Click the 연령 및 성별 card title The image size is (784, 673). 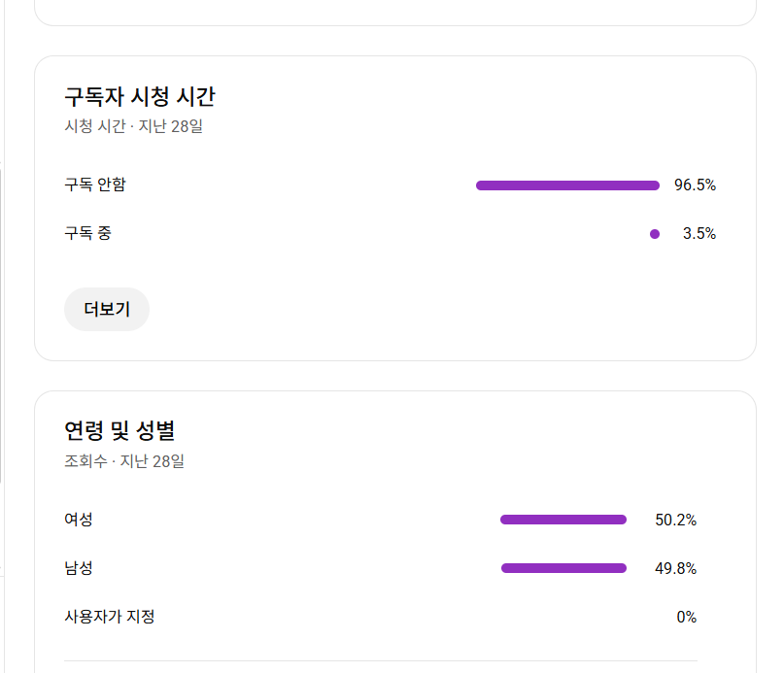pos(119,431)
